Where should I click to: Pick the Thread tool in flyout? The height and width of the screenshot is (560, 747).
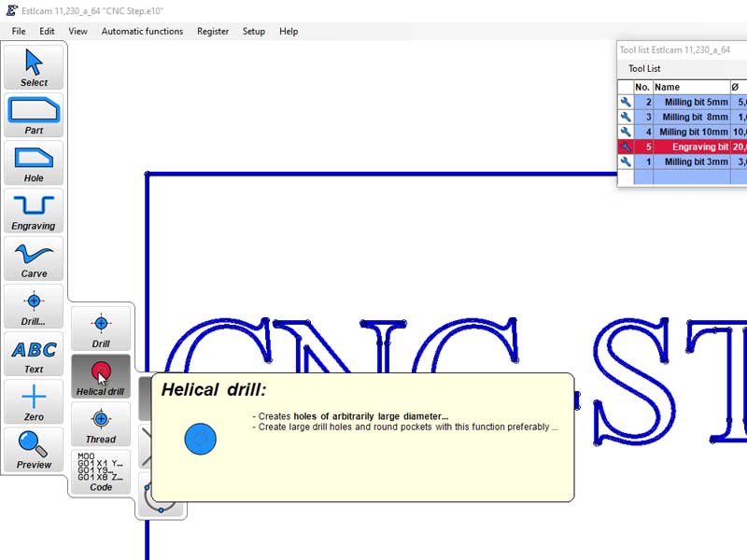[101, 425]
